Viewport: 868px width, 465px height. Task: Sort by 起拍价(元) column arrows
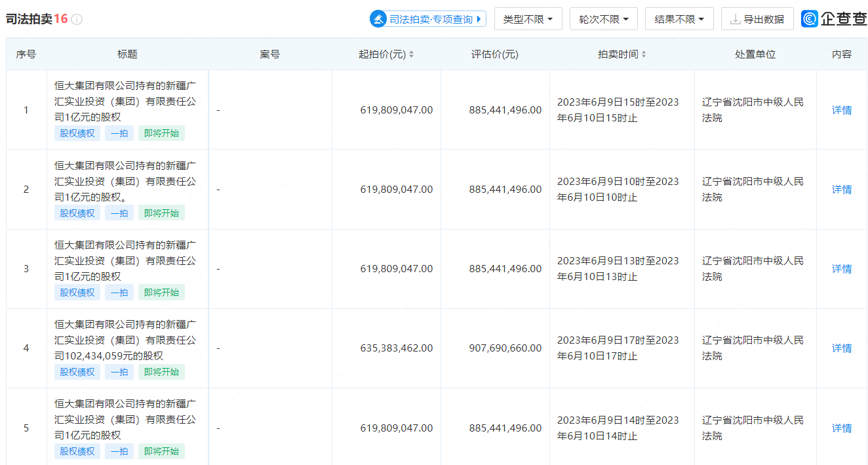(x=411, y=54)
